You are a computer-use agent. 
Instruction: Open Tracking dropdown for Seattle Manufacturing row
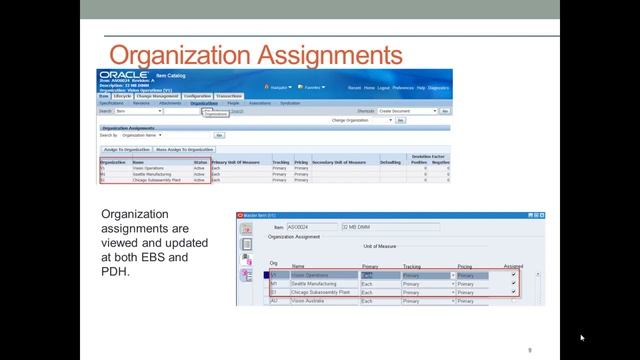453,284
